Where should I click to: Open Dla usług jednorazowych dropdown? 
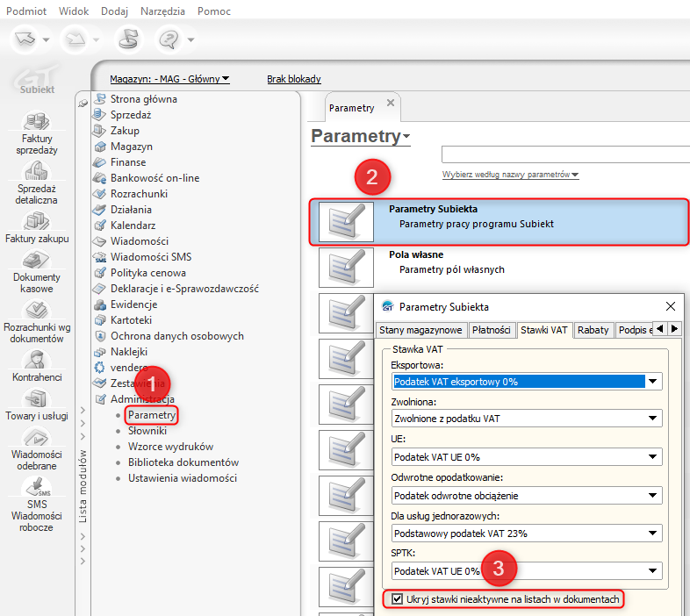(x=527, y=534)
